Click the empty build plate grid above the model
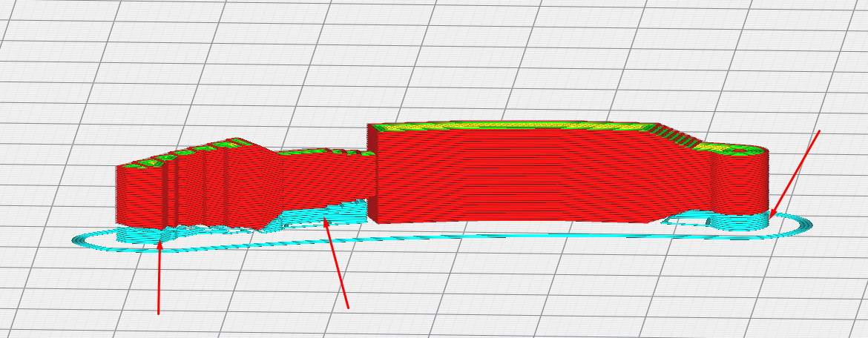This screenshot has width=868, height=338. click(445, 59)
